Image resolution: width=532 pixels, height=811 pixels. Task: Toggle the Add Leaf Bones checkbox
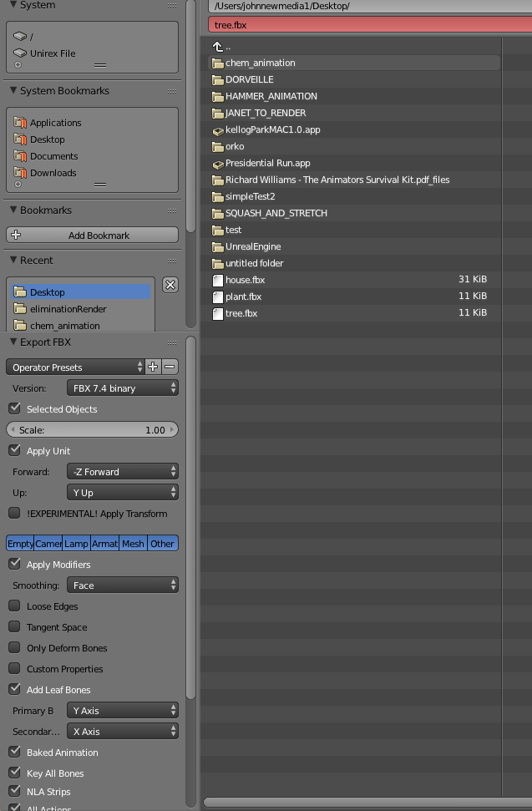(15, 689)
